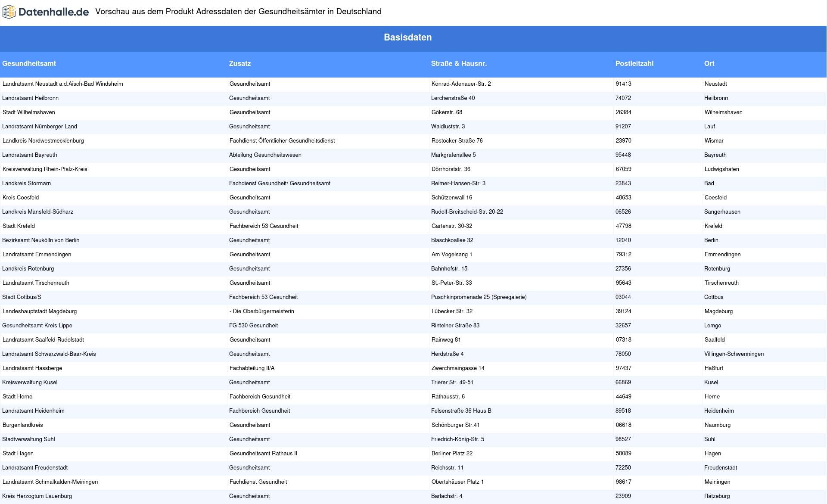The width and height of the screenshot is (827, 504).
Task: Click the Basisdaten section header
Action: [408, 37]
